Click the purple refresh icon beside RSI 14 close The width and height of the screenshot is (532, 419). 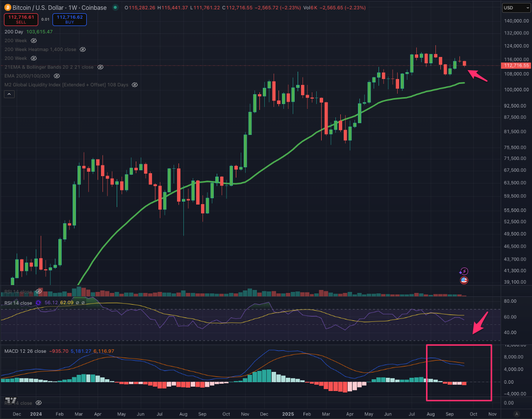click(38, 303)
